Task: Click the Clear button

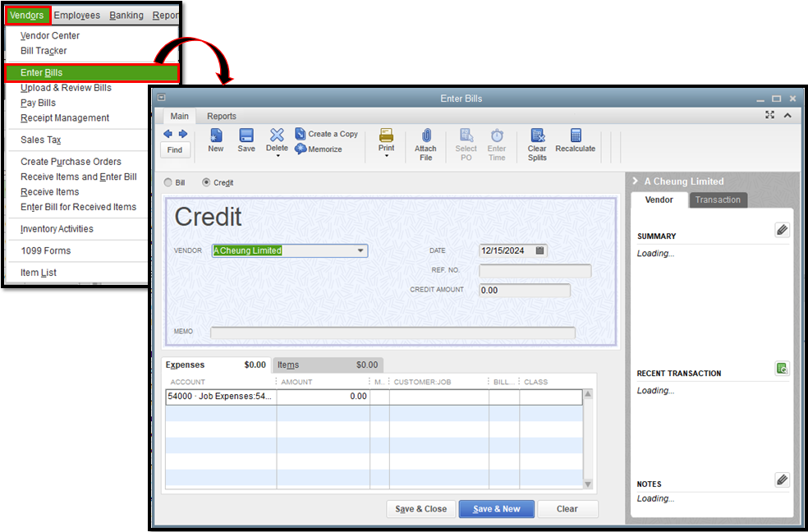Action: pyautogui.click(x=567, y=509)
